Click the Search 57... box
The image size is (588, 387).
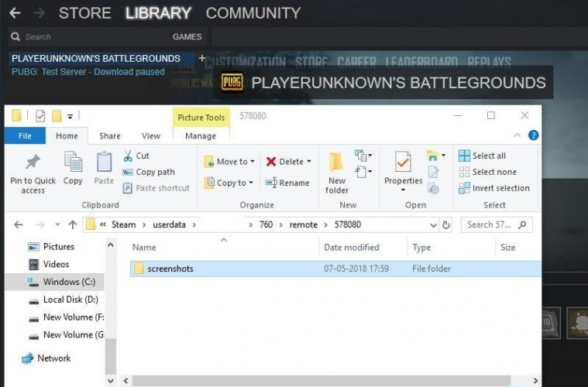(497, 224)
